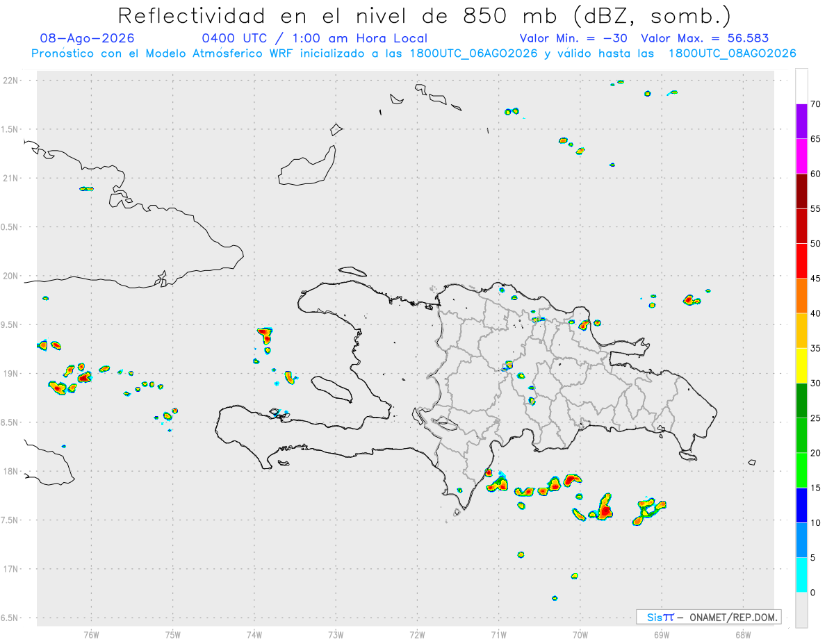Pick the dark green 25–30 dBZ color band
834x644 pixels.
click(x=801, y=401)
